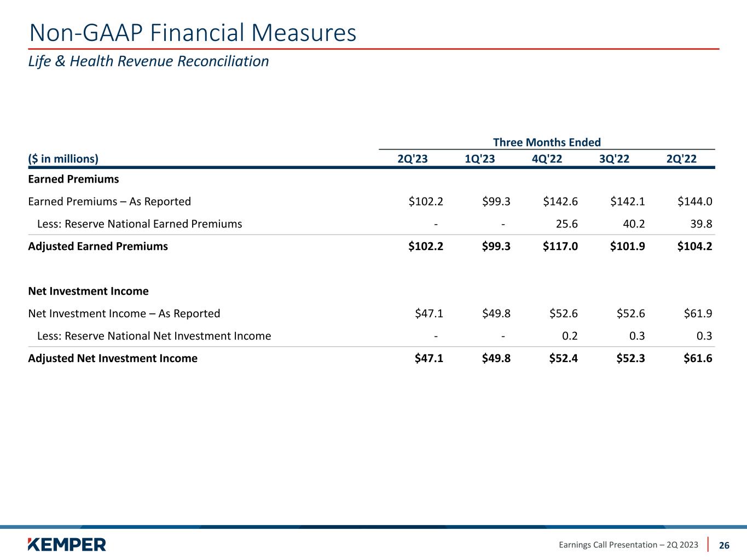Select the 2Q'22 column header
The height and width of the screenshot is (560, 747).
coord(681,159)
